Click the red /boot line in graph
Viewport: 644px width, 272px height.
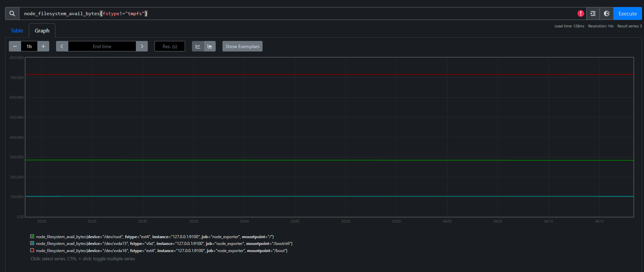click(329, 74)
